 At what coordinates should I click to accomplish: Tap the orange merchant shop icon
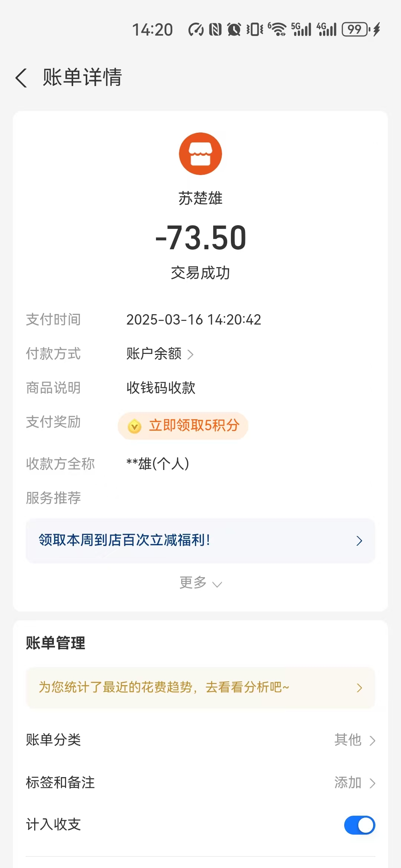(x=200, y=154)
